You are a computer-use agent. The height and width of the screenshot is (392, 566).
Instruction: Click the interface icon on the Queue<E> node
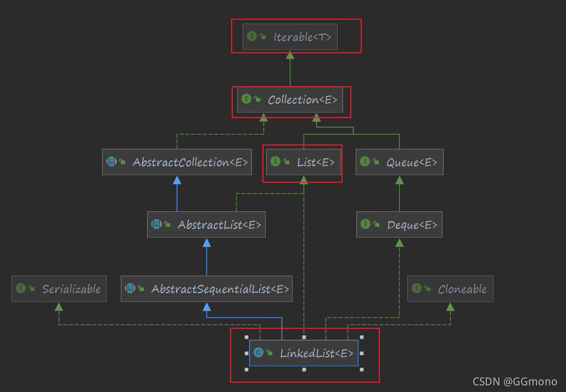[x=366, y=161]
